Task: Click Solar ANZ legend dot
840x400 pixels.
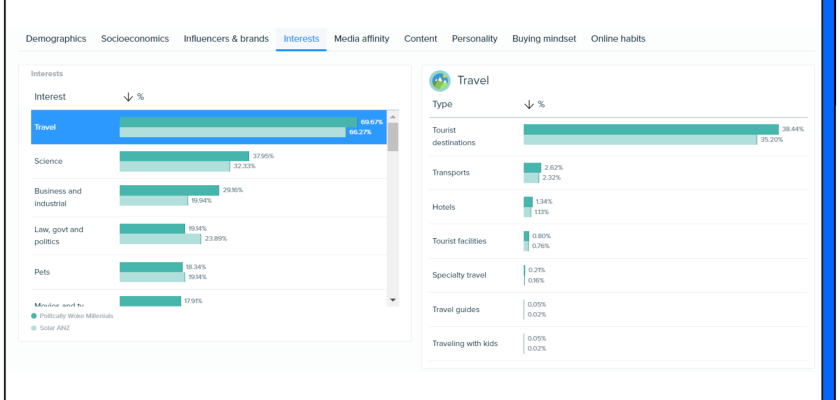Action: coord(34,327)
